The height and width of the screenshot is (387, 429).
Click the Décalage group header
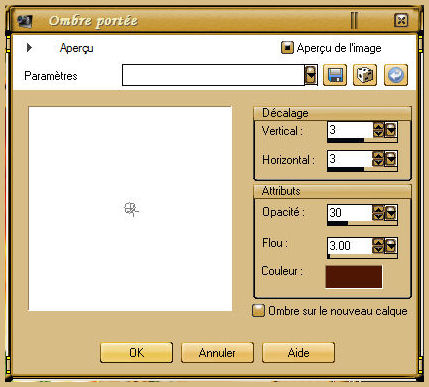pos(332,113)
